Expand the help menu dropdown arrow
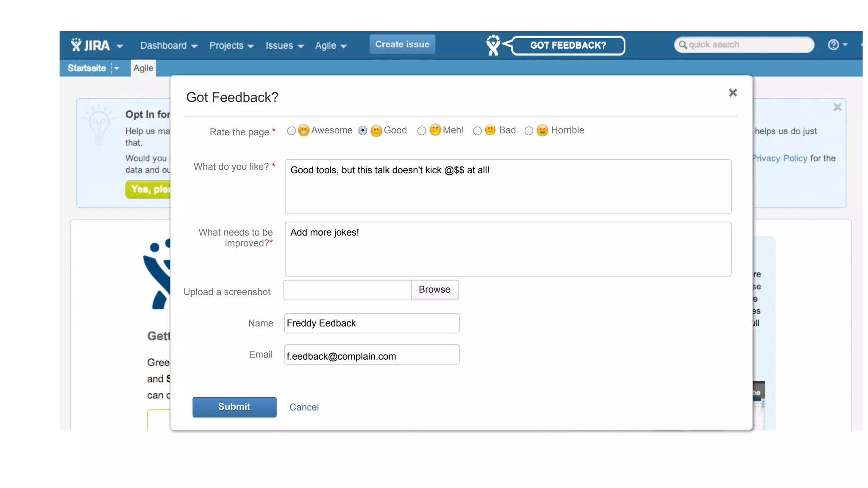 (845, 44)
